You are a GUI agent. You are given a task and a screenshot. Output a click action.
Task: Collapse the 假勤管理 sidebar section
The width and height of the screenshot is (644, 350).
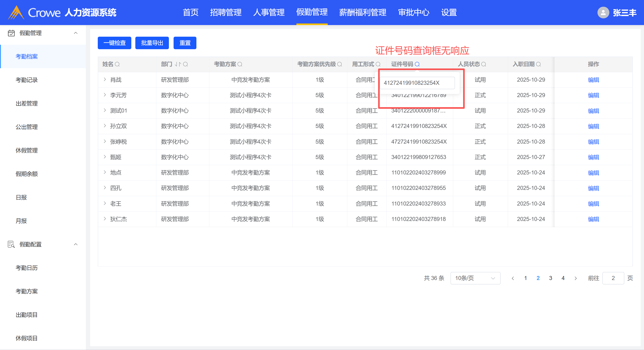[x=76, y=33]
